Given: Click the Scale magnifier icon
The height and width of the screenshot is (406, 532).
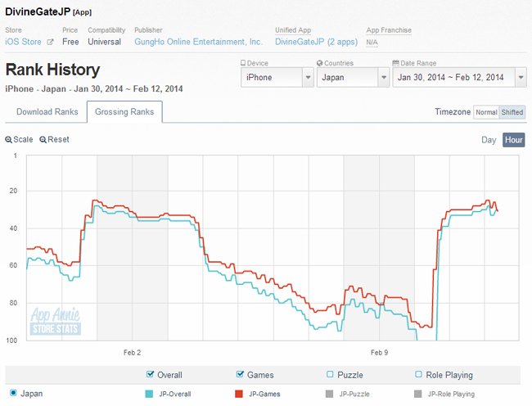Looking at the screenshot, I should [x=9, y=140].
